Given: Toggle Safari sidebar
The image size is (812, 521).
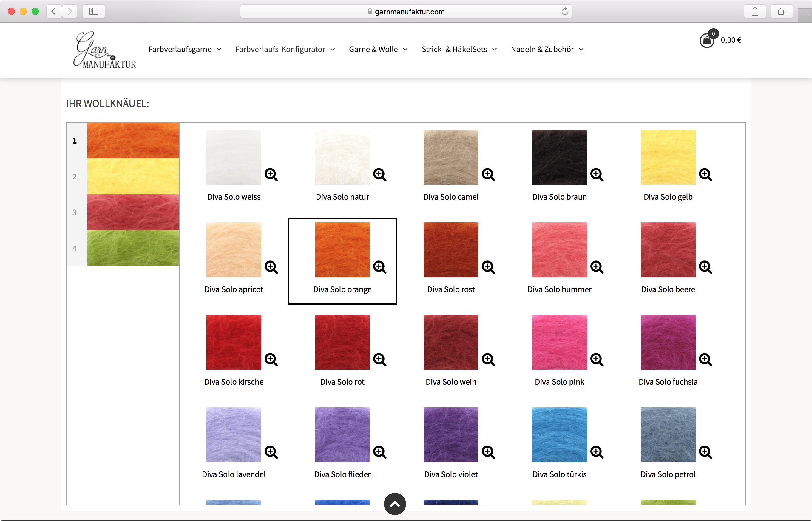Looking at the screenshot, I should (94, 12).
